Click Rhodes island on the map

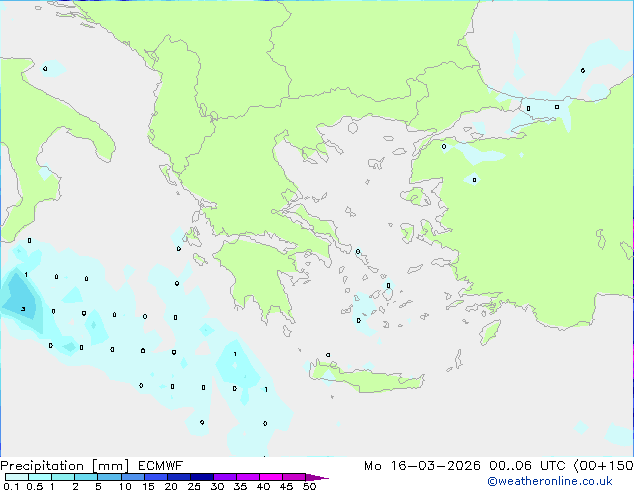(490, 332)
